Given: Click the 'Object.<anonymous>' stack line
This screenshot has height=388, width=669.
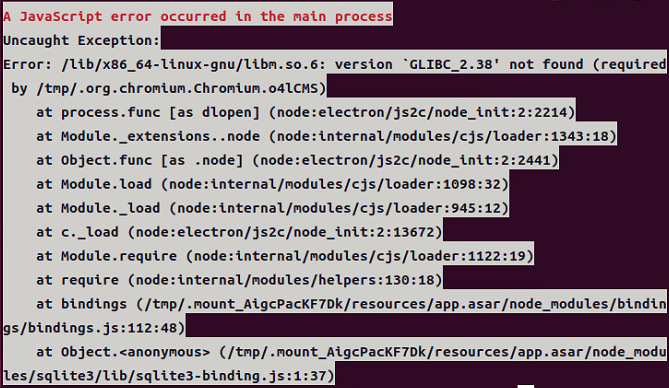Looking at the screenshot, I should 351,351.
